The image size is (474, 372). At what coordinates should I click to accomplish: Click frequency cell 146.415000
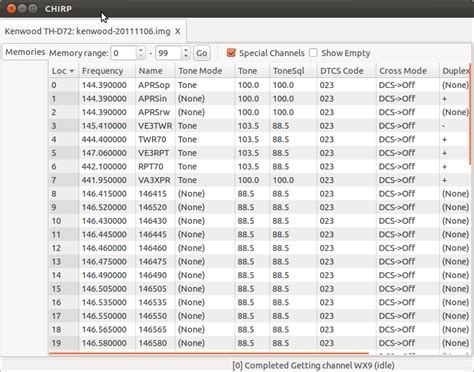(x=107, y=194)
